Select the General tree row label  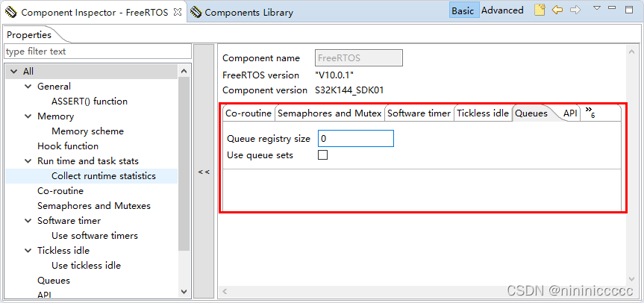(x=54, y=87)
